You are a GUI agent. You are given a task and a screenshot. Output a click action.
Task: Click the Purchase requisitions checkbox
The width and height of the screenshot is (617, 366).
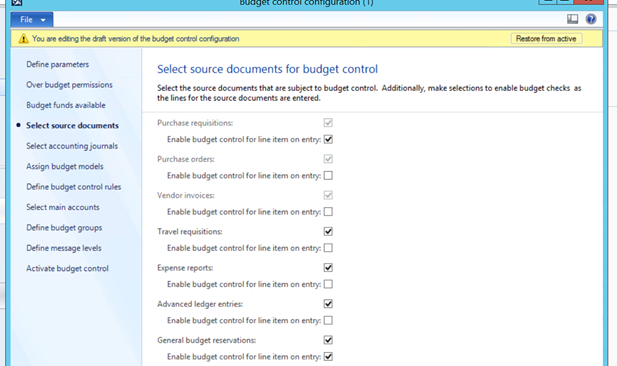(x=328, y=123)
